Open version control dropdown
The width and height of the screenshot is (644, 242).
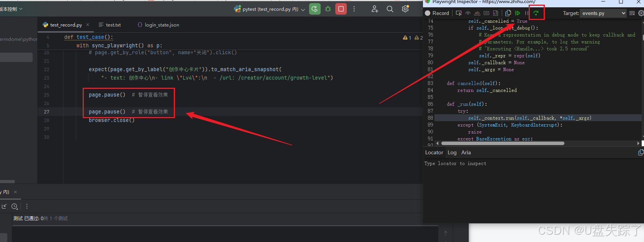(x=11, y=9)
